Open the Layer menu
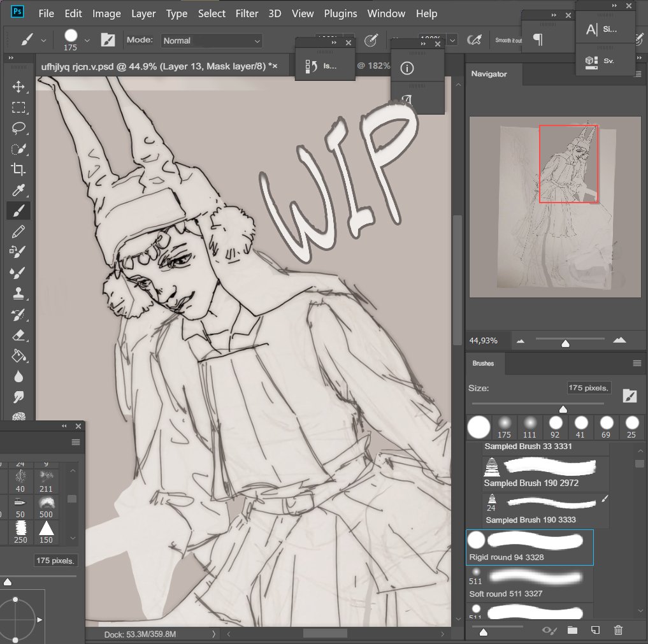Screen dimensions: 648x644 click(143, 13)
